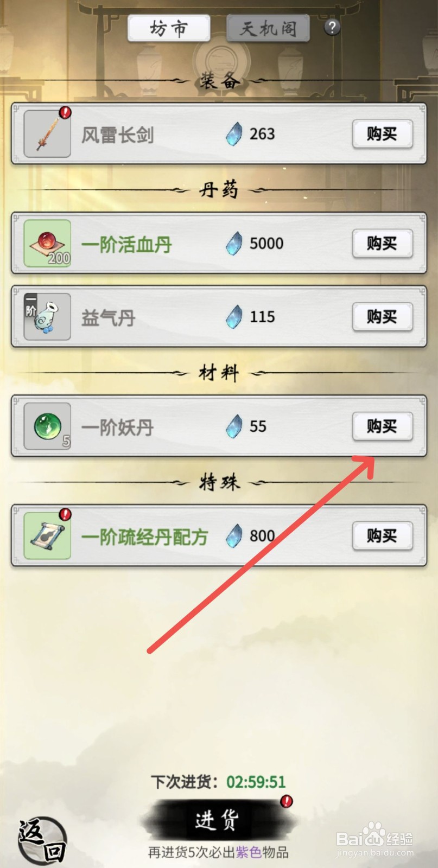438x868 pixels.
Task: Tap the 益气丹 bottle icon
Action: point(47,317)
